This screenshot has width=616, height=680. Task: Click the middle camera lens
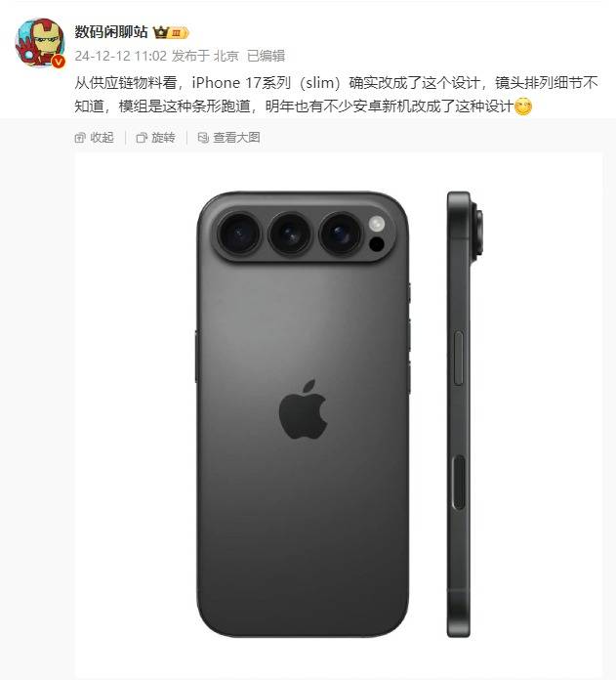[290, 234]
